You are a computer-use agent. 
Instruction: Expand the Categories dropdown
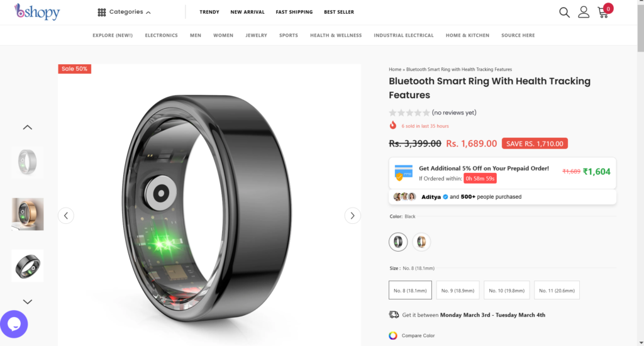pos(124,12)
